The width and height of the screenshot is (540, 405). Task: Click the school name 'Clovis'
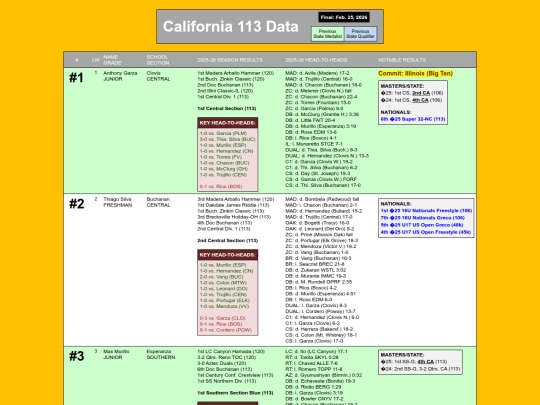[x=153, y=73]
